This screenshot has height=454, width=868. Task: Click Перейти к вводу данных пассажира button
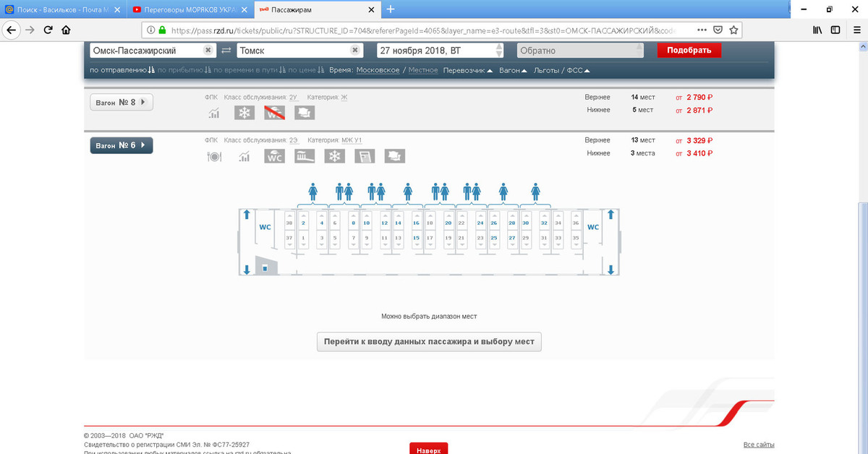click(x=429, y=342)
